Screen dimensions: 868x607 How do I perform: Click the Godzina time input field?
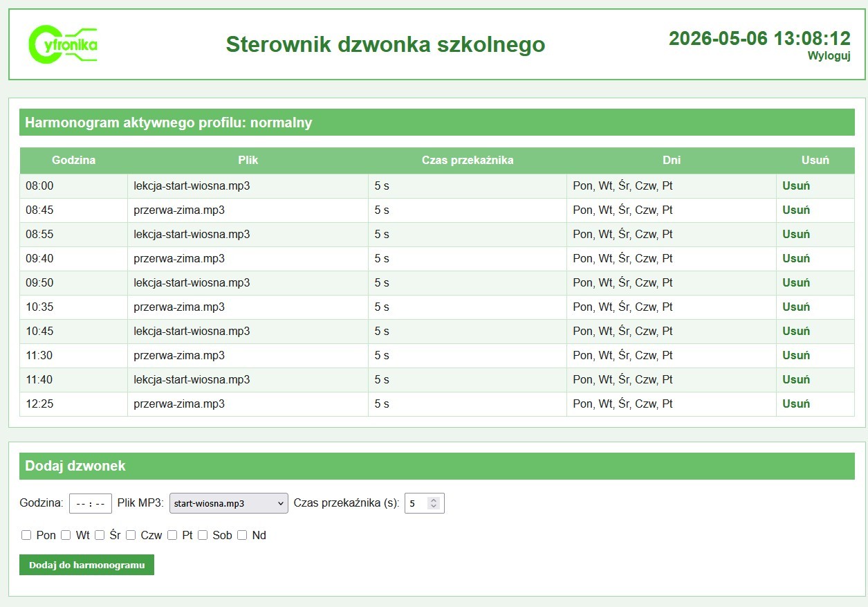click(91, 503)
